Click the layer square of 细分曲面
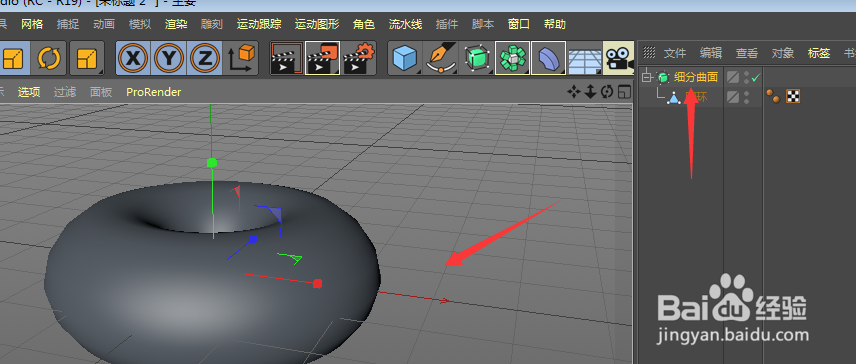The image size is (856, 364). pos(733,78)
